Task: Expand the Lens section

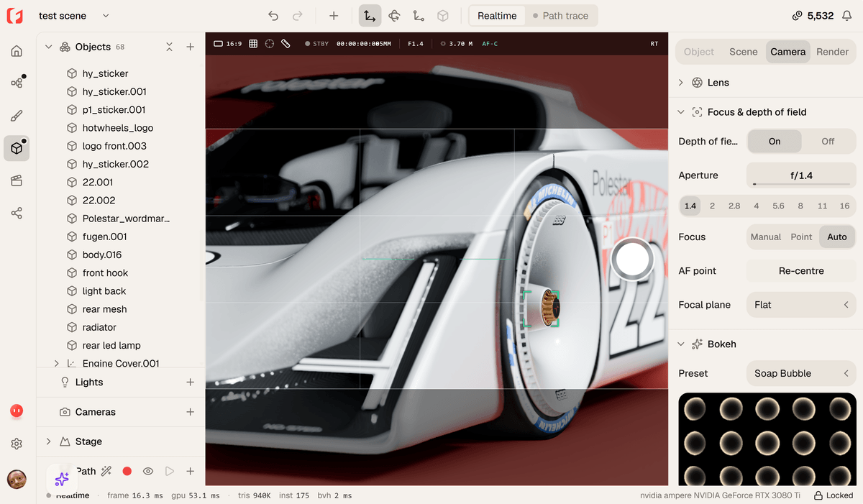Action: 681,83
